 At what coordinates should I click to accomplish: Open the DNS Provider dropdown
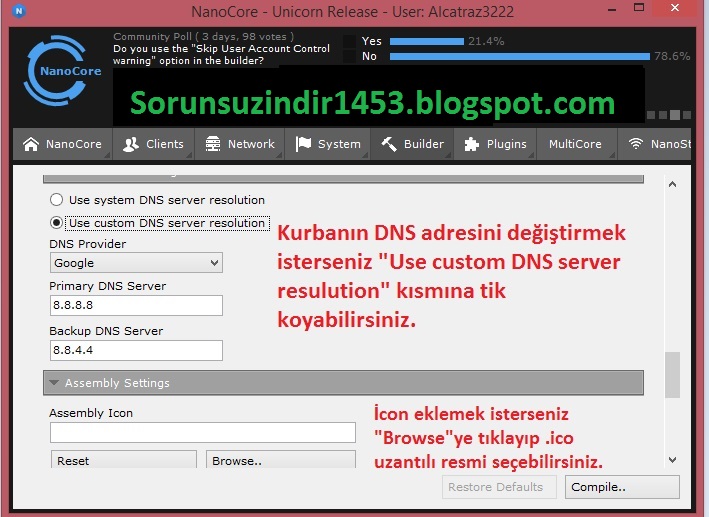click(x=136, y=263)
